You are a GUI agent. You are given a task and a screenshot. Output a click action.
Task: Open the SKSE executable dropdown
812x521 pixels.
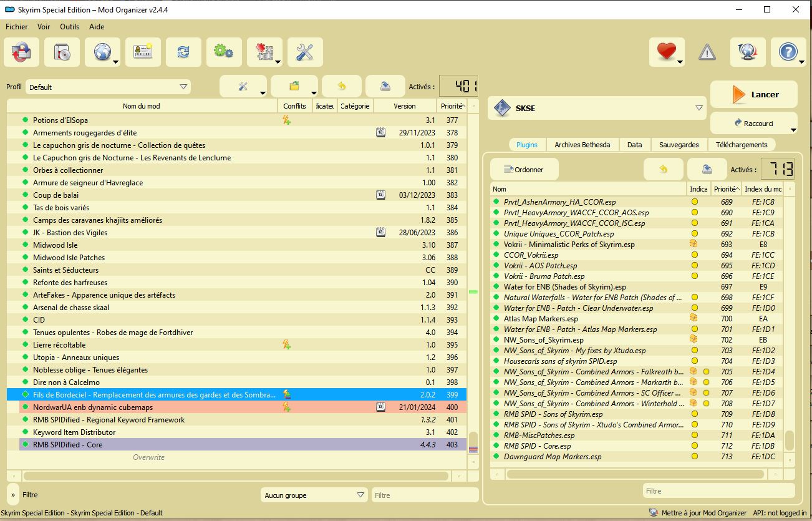click(x=597, y=108)
